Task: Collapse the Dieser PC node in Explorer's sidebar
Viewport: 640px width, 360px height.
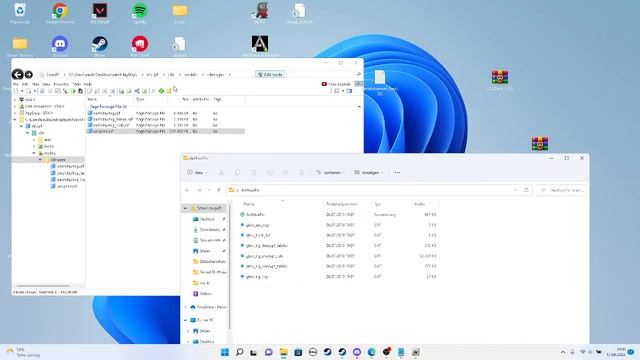Action: coord(185,320)
